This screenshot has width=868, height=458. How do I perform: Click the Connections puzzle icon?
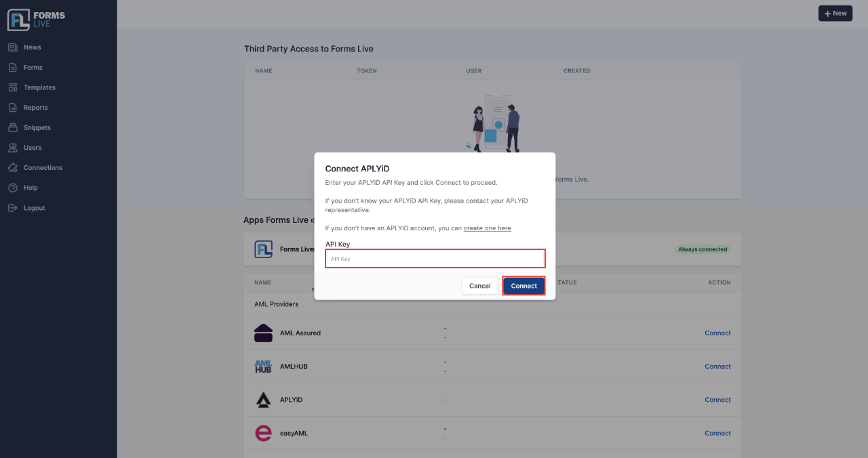(12, 167)
